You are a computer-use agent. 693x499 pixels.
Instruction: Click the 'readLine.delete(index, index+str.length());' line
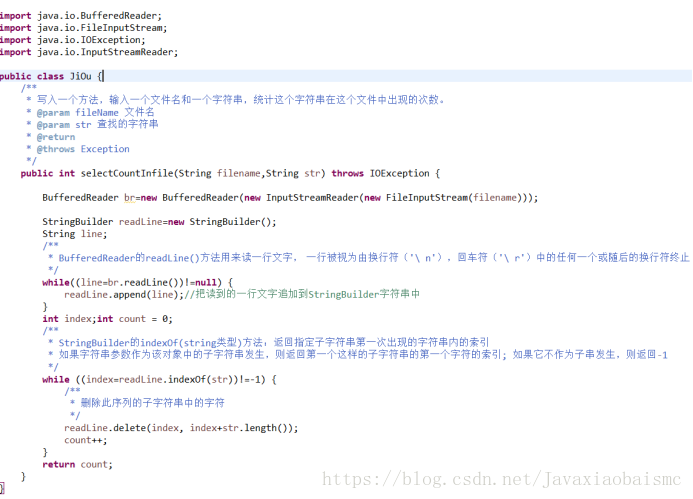pos(181,428)
